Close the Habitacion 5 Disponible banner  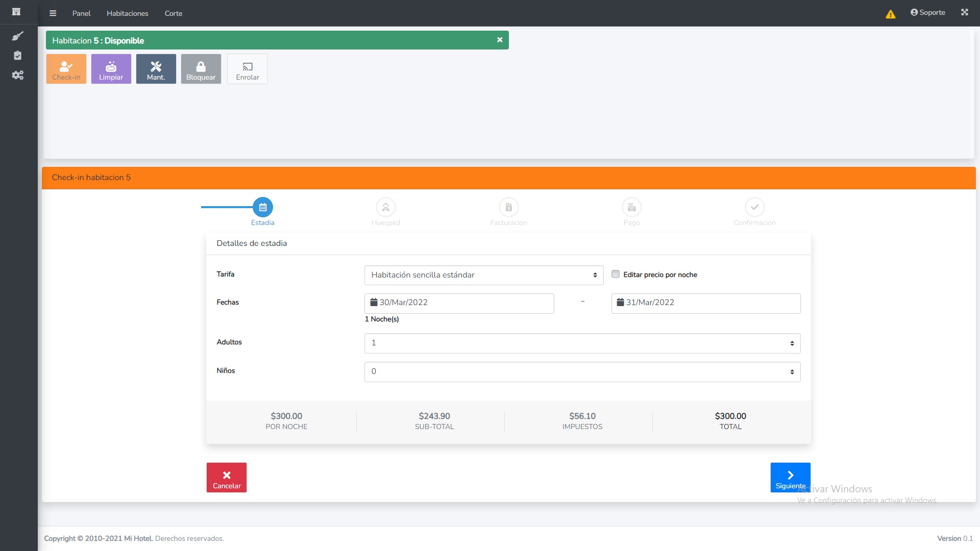pyautogui.click(x=500, y=40)
